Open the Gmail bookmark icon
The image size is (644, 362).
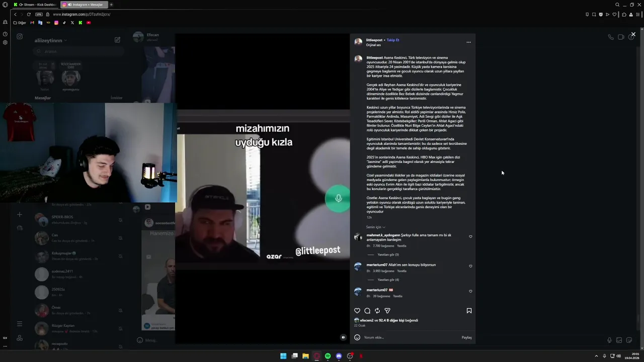coord(32,23)
